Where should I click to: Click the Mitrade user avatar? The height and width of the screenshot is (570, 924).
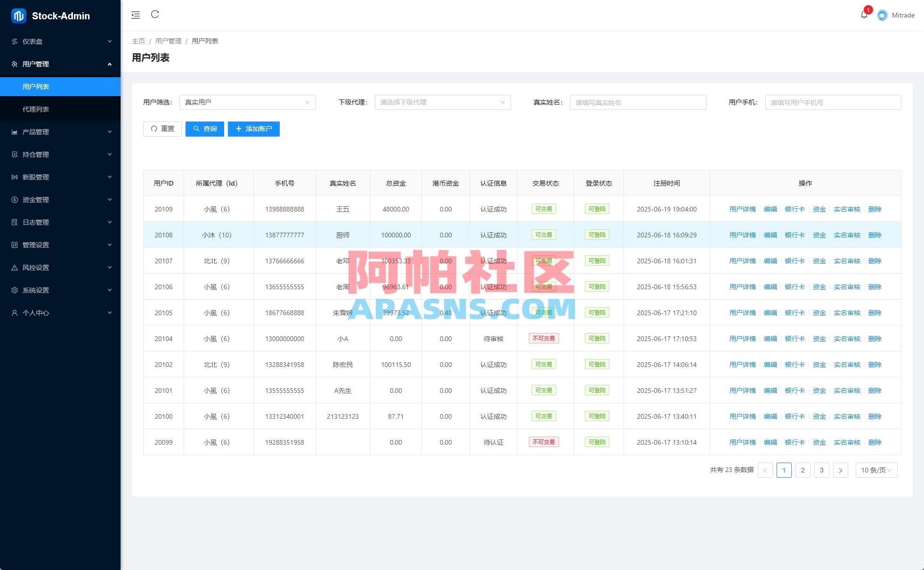pos(883,15)
